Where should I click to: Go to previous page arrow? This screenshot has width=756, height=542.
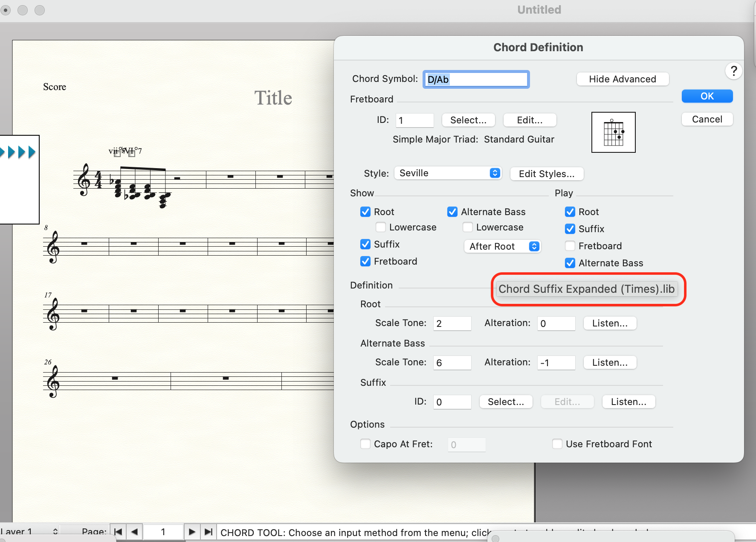(x=134, y=532)
